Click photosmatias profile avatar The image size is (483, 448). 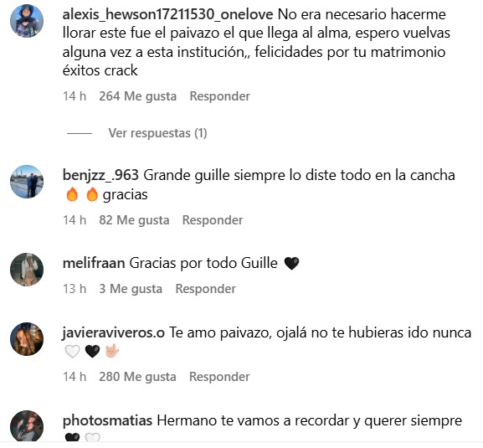pos(27,427)
